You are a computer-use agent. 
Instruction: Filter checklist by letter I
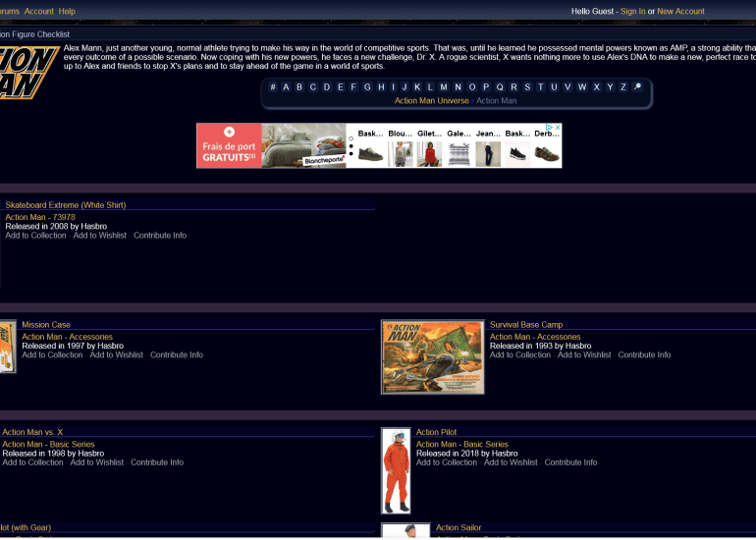tap(393, 87)
